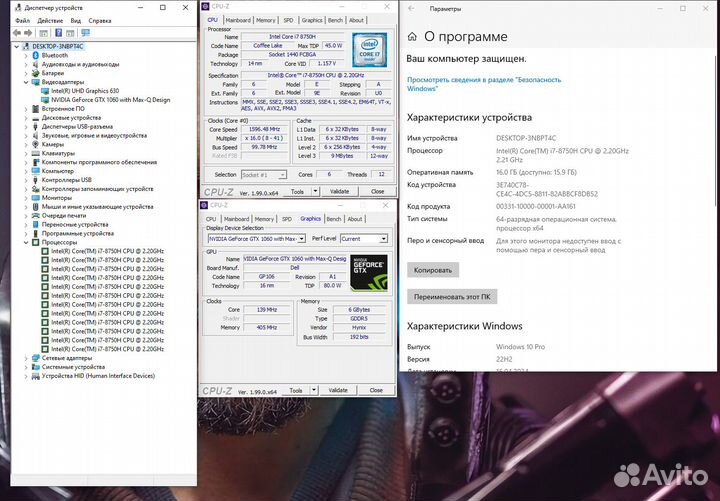Open the Действие menu in Device Manager
This screenshot has width=720, height=501.
47,20
